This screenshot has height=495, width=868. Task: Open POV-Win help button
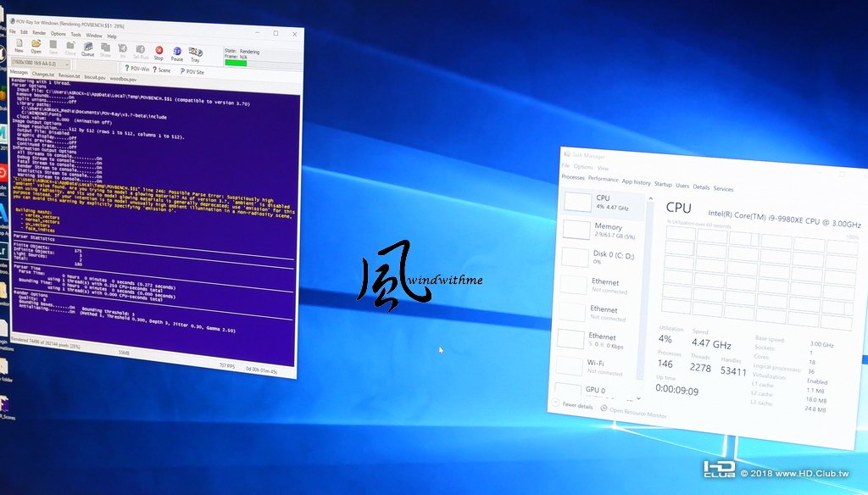tap(136, 69)
